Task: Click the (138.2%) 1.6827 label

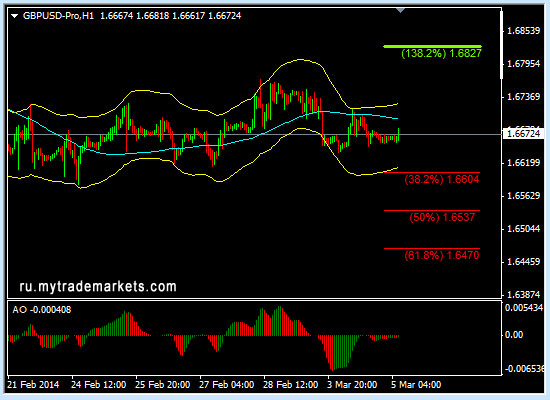Action: pos(441,54)
